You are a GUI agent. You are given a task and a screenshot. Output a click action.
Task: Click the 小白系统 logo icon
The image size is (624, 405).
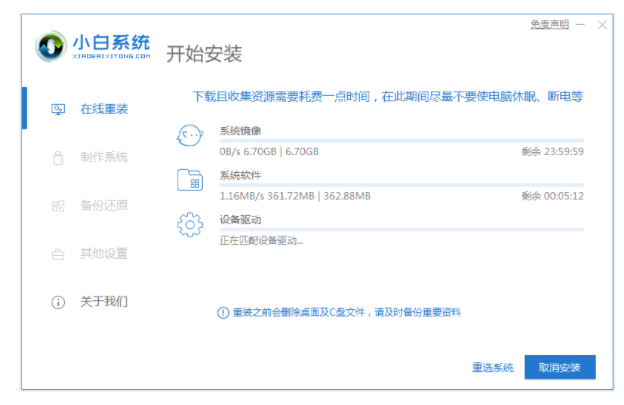(51, 47)
